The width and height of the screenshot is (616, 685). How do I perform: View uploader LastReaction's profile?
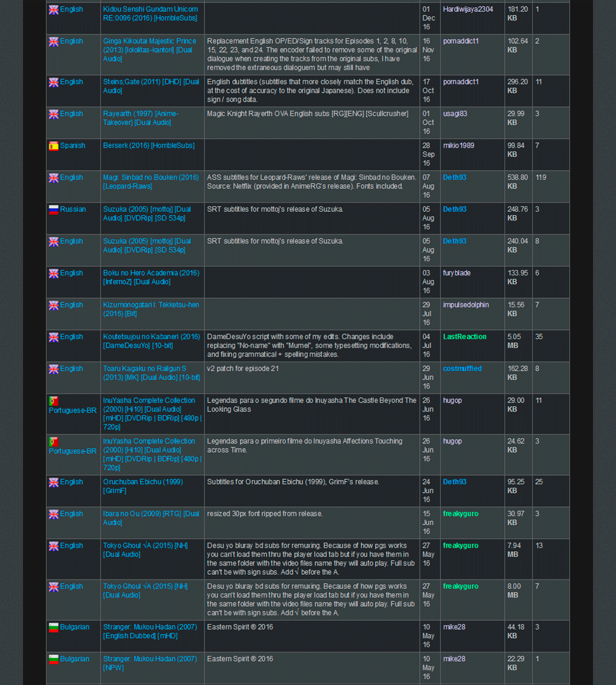click(464, 337)
